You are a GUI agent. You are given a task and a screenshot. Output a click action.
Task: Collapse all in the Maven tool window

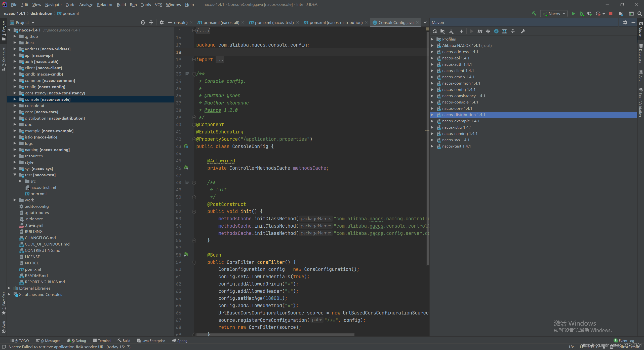[513, 31]
